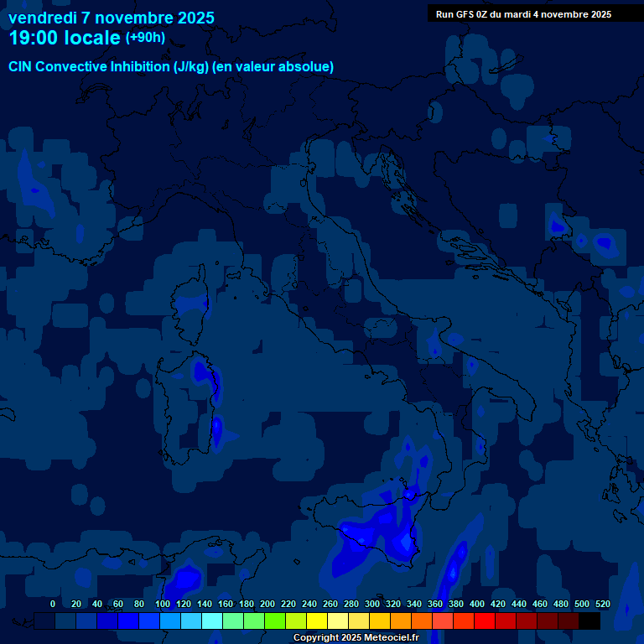Click the "Copyright 2025 Meteociel.fr" text
Screen dimensions: 644x644
[x=356, y=637]
